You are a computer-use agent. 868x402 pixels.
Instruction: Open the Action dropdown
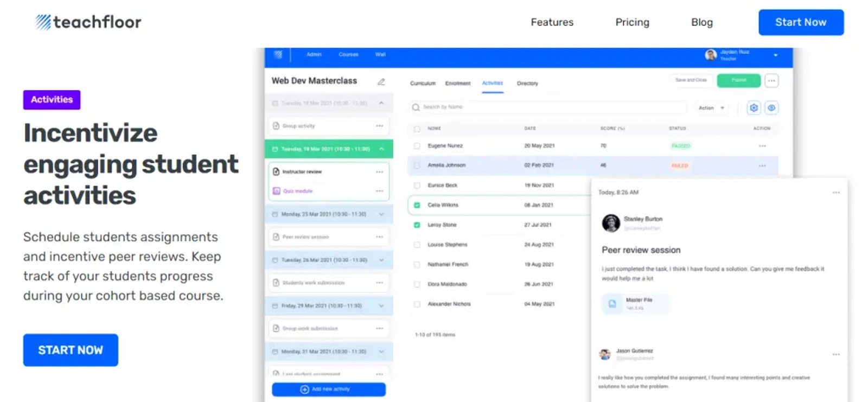point(711,108)
